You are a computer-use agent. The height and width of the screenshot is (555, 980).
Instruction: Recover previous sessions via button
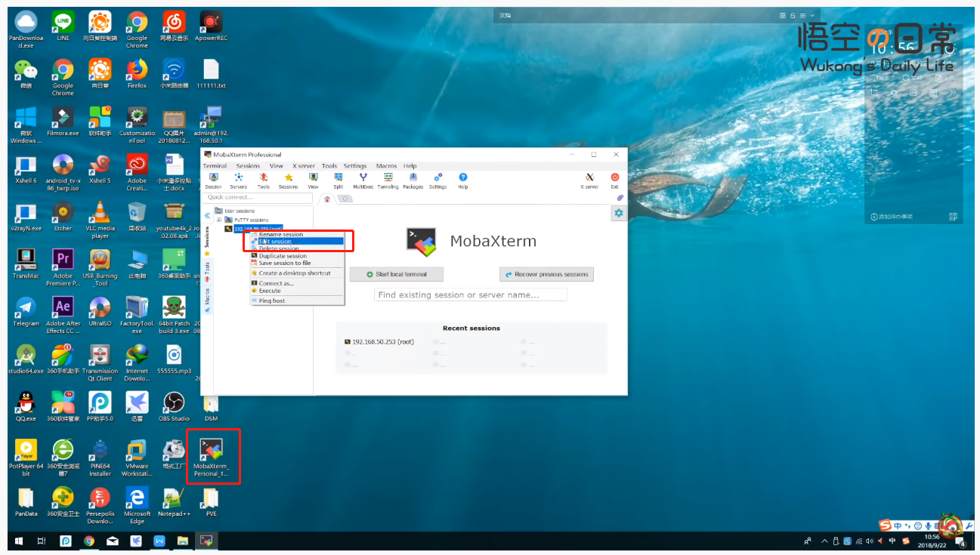546,274
